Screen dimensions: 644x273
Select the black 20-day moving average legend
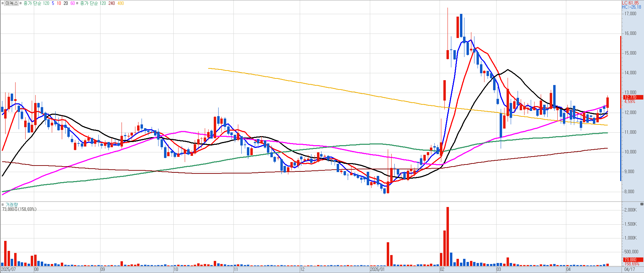pyautogui.click(x=66, y=3)
